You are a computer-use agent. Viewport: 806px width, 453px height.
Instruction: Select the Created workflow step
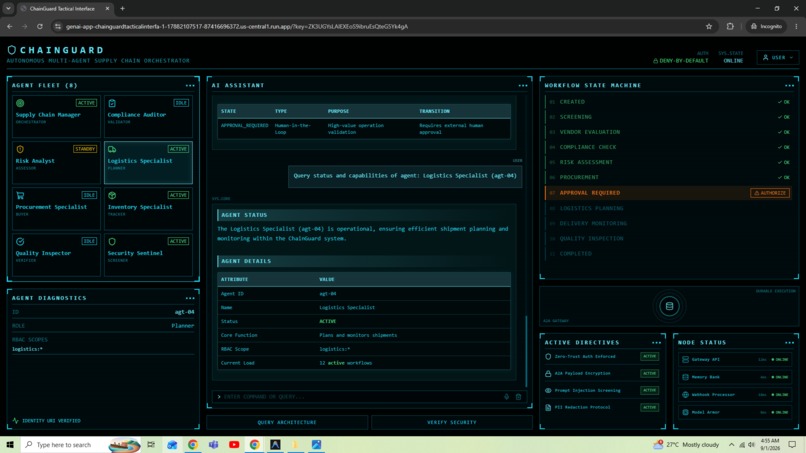click(x=668, y=102)
